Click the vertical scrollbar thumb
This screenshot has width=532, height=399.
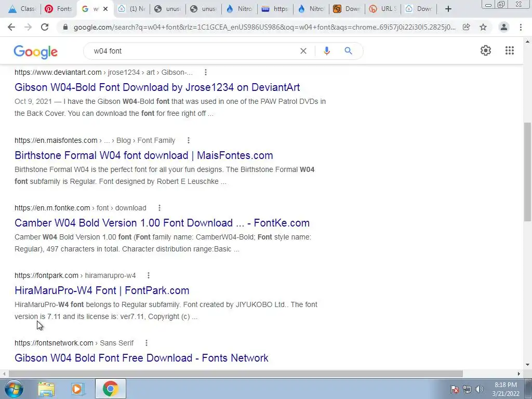click(x=527, y=172)
